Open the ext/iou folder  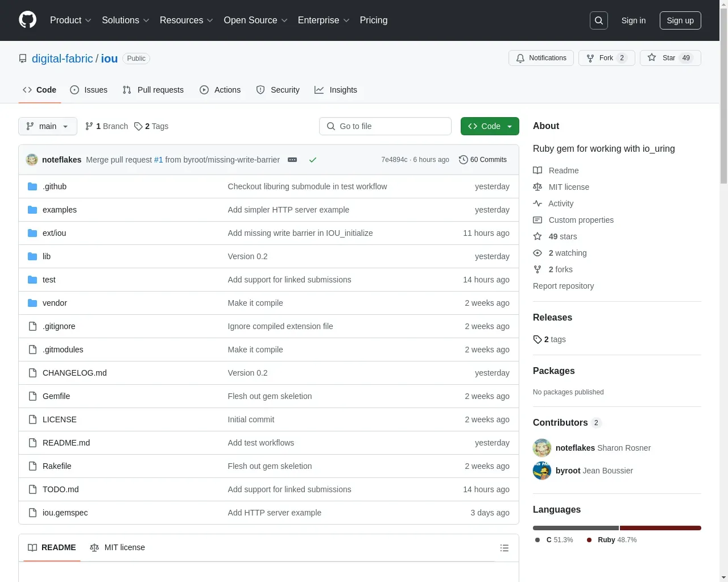click(54, 233)
